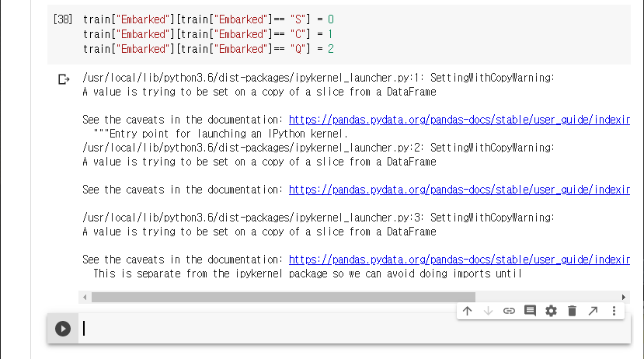Focus the empty code cell input
Image resolution: width=644 pixels, height=359 pixels.
pos(311,329)
